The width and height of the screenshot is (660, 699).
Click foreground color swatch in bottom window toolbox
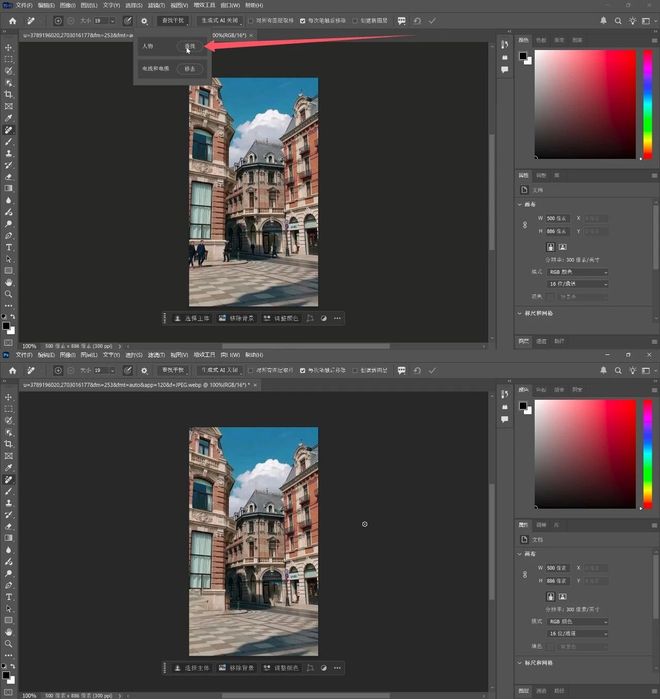pyautogui.click(x=6, y=675)
